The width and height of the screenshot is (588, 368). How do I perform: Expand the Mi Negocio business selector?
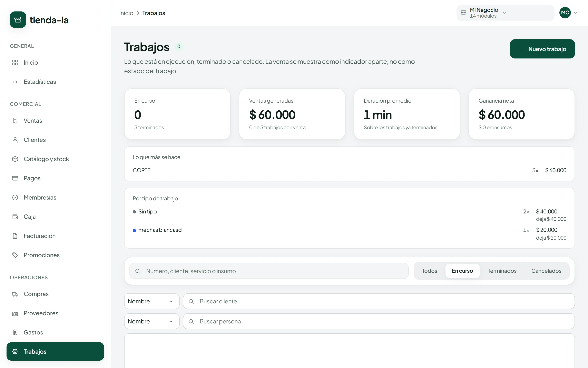click(505, 13)
